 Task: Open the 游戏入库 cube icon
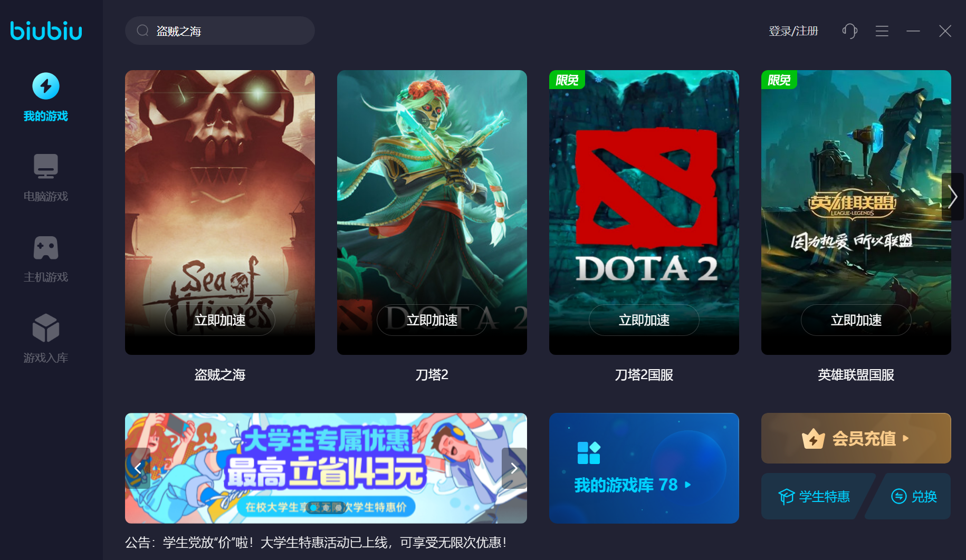pos(46,328)
